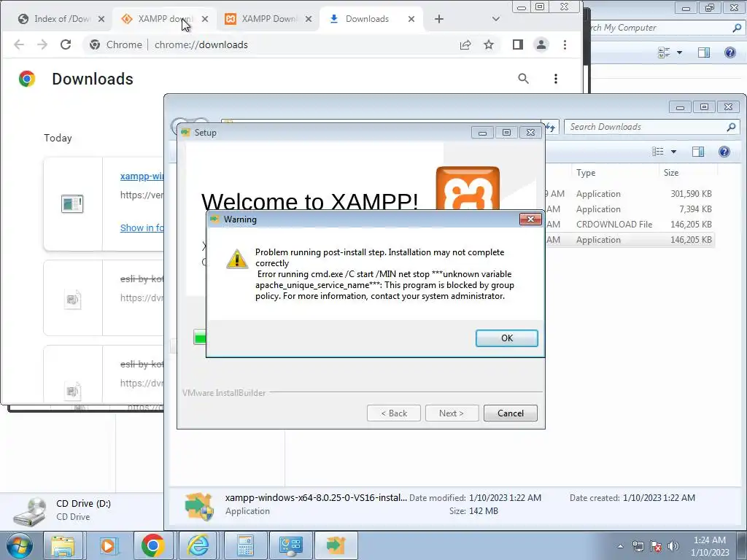Screen dimensions: 747x560
Task: Click the share page icon in Chrome
Action: [x=465, y=44]
